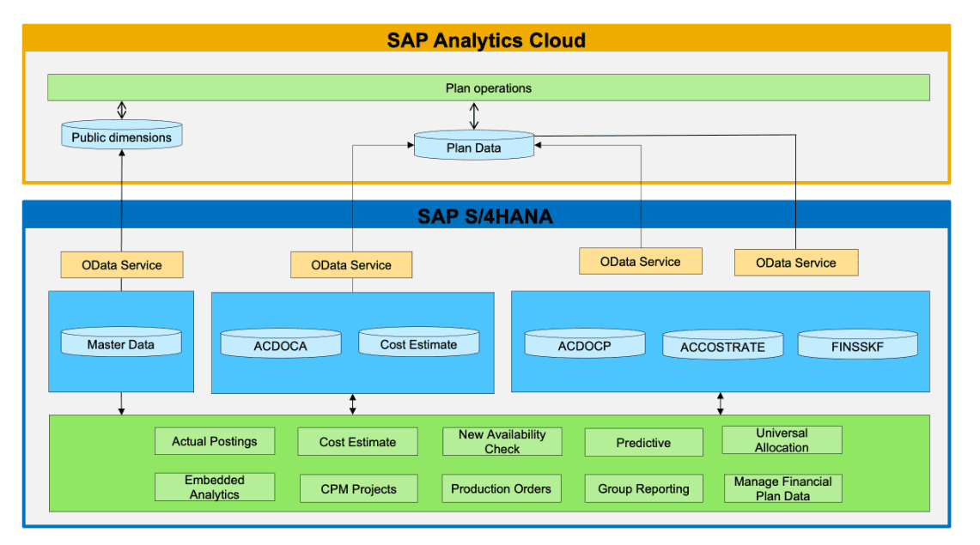Select the Master Data cylinder icon
Image resolution: width=980 pixels, height=545 pixels.
(120, 343)
